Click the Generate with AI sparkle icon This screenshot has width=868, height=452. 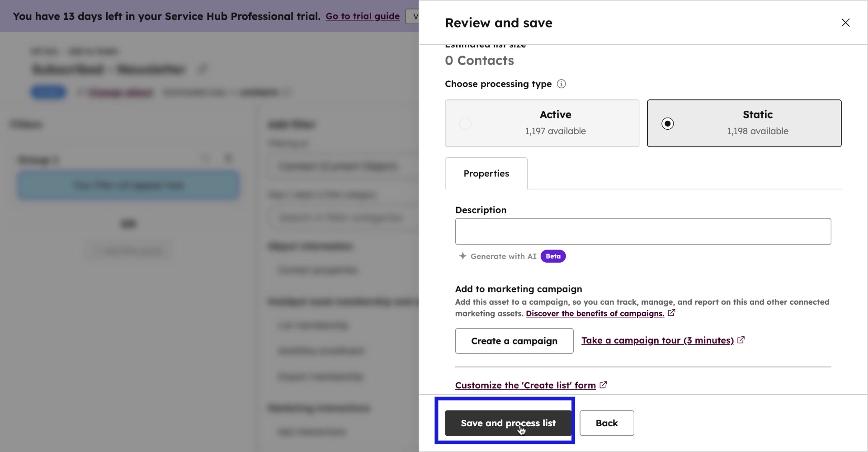(462, 256)
